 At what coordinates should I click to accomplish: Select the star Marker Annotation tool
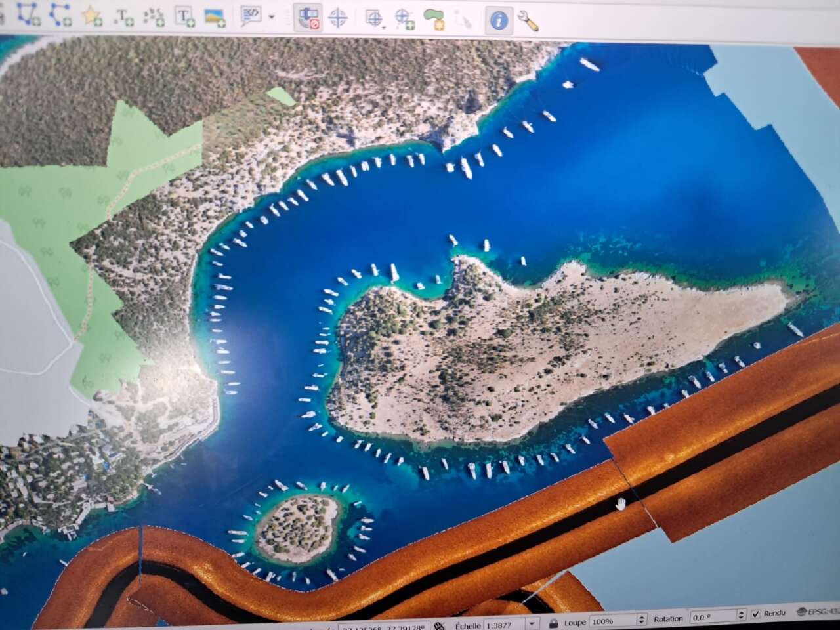[x=91, y=15]
